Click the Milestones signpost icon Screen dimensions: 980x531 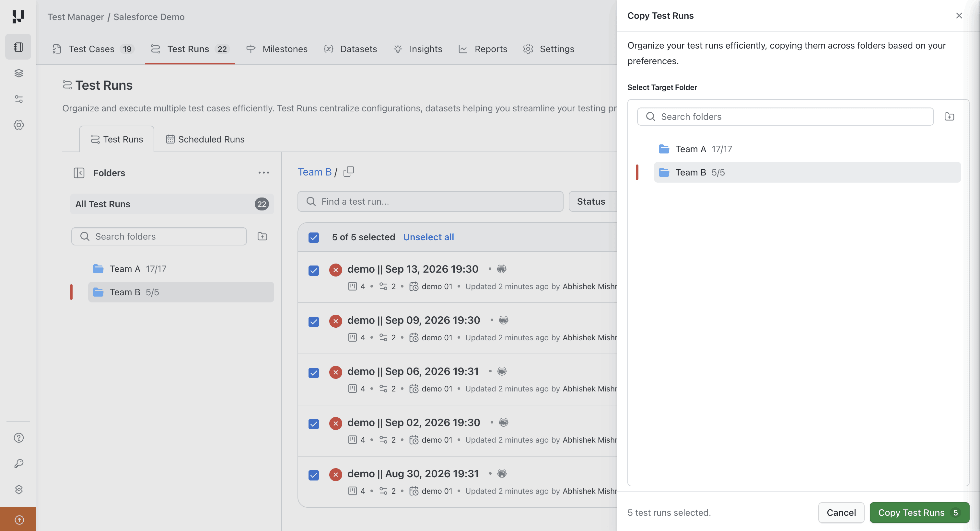tap(251, 49)
